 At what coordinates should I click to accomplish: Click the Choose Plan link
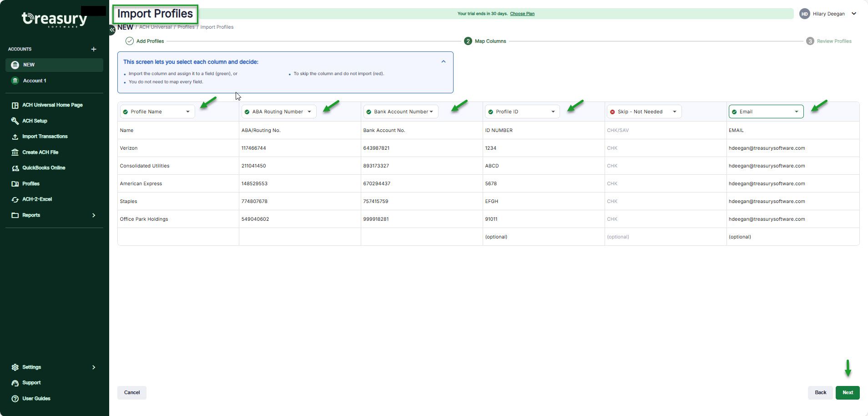pyautogui.click(x=522, y=14)
